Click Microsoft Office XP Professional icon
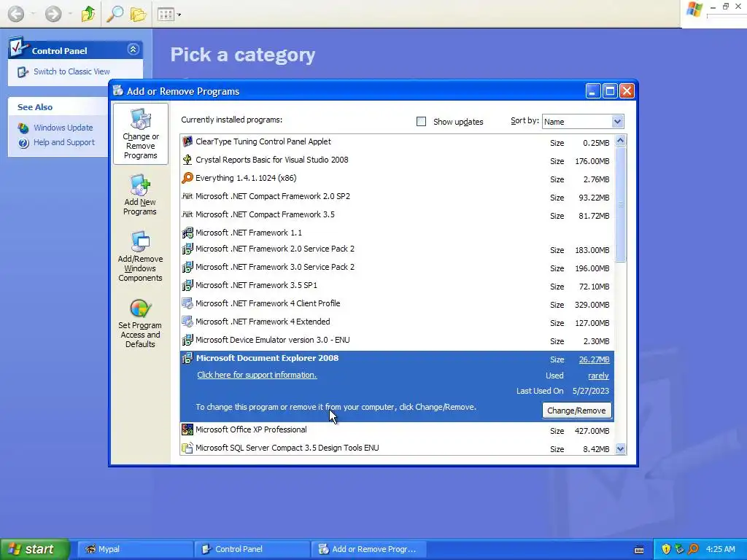747x560 pixels. tap(187, 429)
